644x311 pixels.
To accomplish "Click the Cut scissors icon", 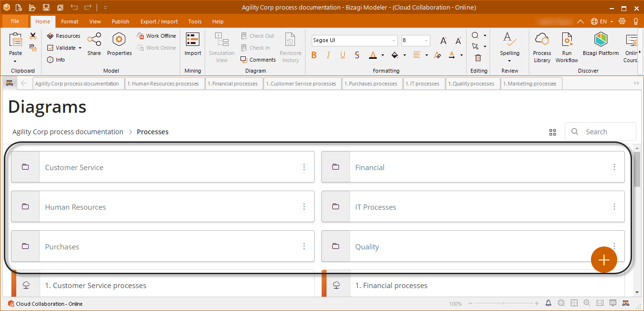I will pyautogui.click(x=33, y=36).
